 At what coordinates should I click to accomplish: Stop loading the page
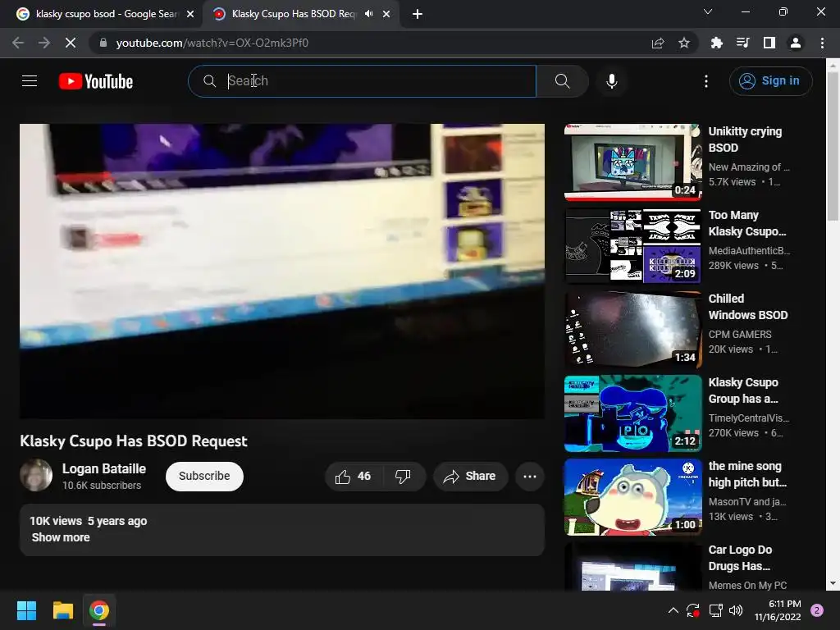pyautogui.click(x=71, y=43)
